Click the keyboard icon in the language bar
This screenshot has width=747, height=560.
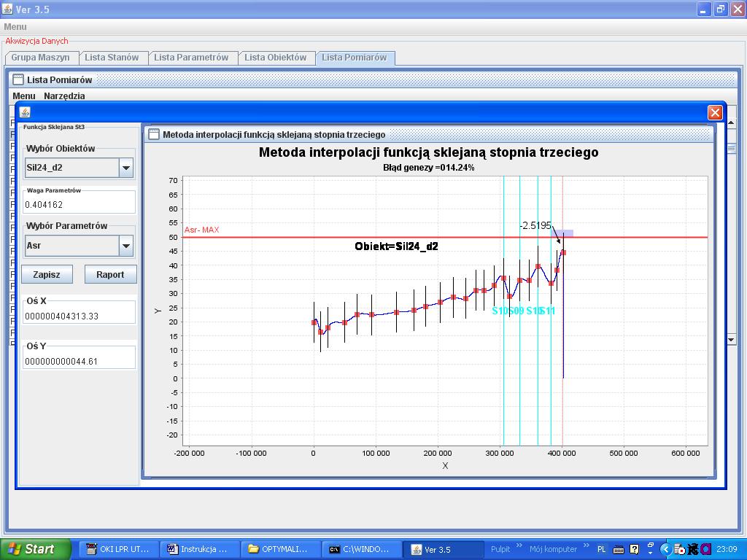[619, 550]
